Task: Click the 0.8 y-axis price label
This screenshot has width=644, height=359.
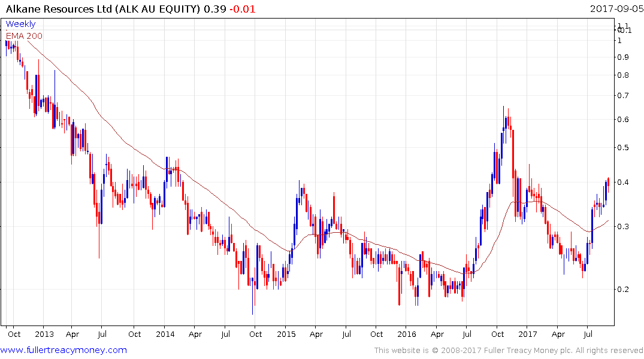Action: pos(623,75)
